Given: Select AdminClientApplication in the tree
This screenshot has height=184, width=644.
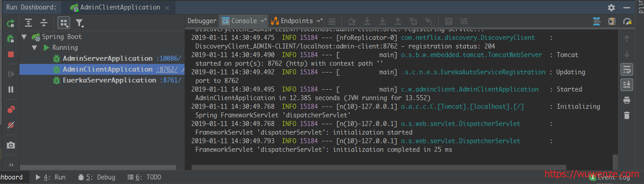Looking at the screenshot, I should click(x=108, y=69).
